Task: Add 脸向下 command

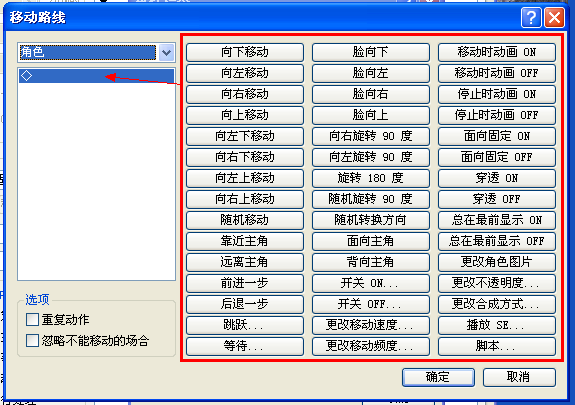Action: point(371,52)
